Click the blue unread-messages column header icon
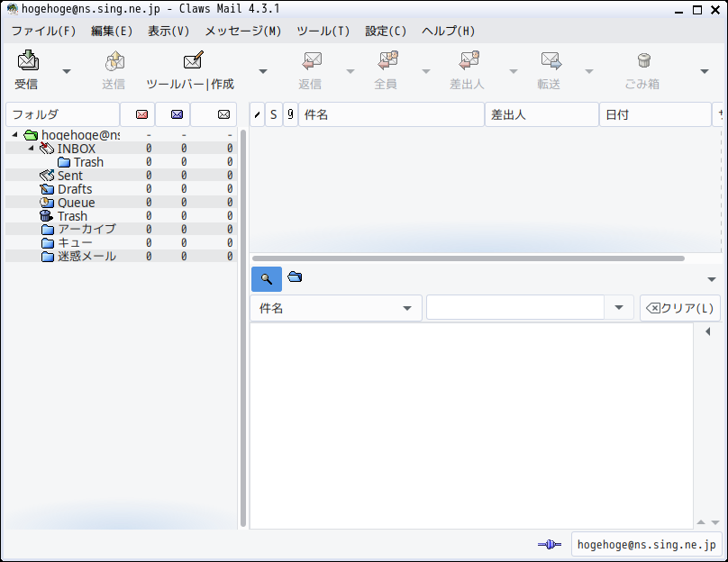This screenshot has height=562, width=728. (x=177, y=114)
